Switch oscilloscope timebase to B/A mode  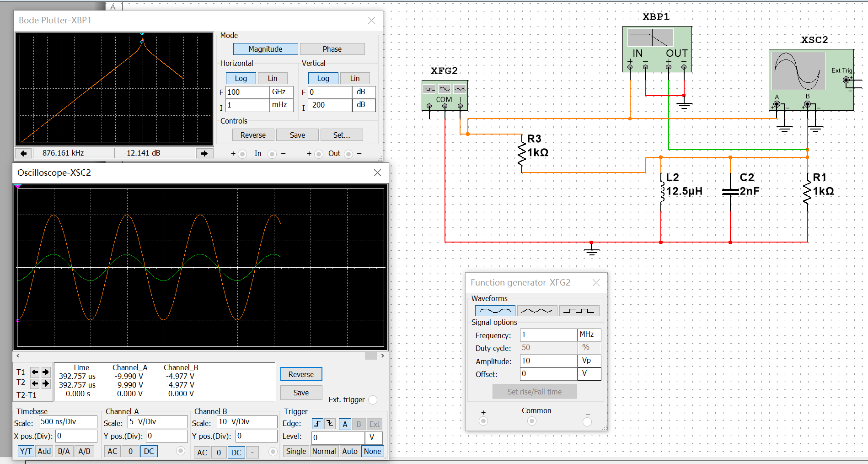pyautogui.click(x=64, y=451)
